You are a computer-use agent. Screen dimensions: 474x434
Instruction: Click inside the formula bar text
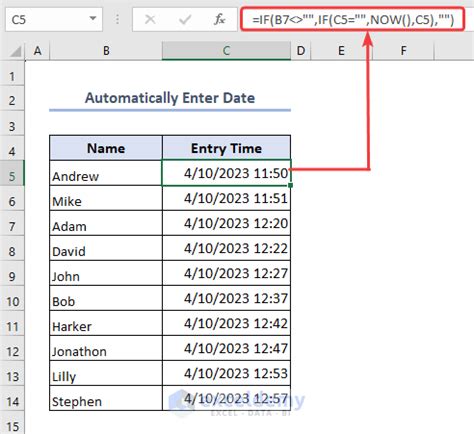point(352,20)
